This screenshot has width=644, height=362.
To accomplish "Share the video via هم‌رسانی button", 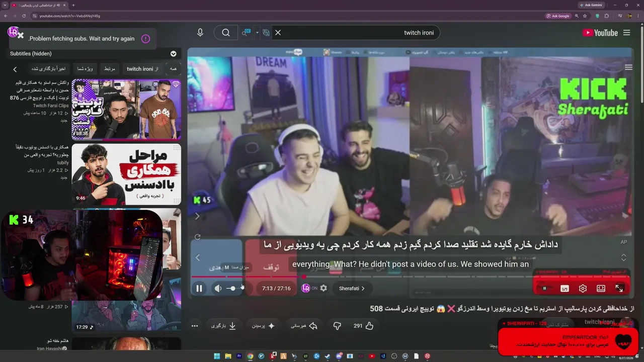I will tap(304, 326).
